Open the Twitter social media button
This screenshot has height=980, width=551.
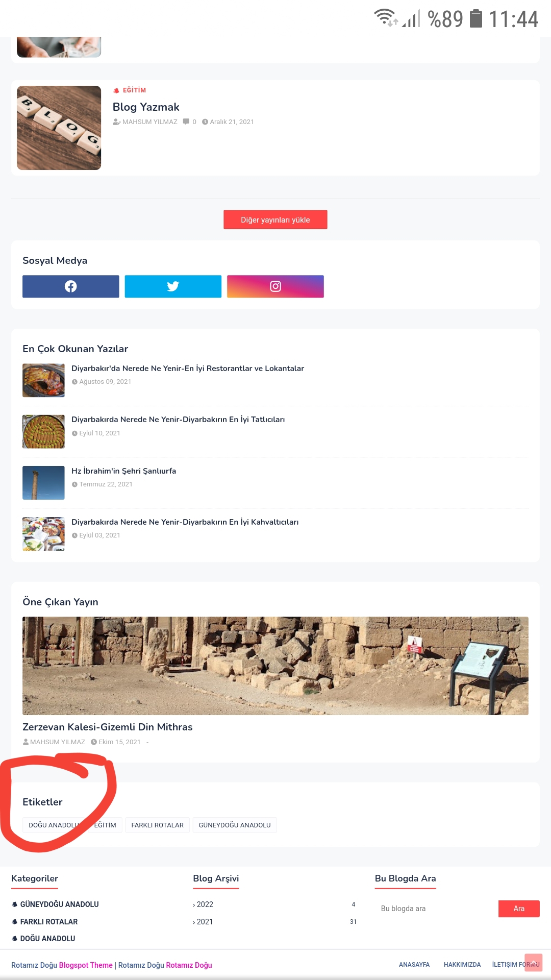click(173, 286)
